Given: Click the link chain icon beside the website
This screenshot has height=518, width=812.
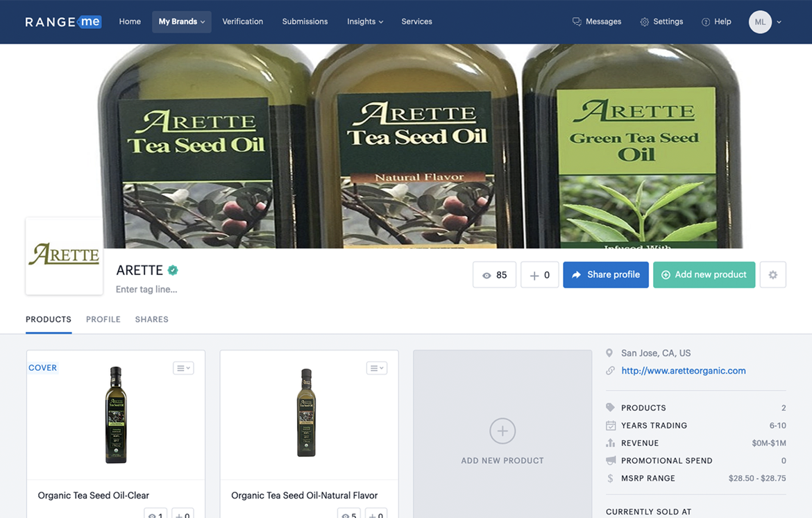Looking at the screenshot, I should tap(610, 370).
